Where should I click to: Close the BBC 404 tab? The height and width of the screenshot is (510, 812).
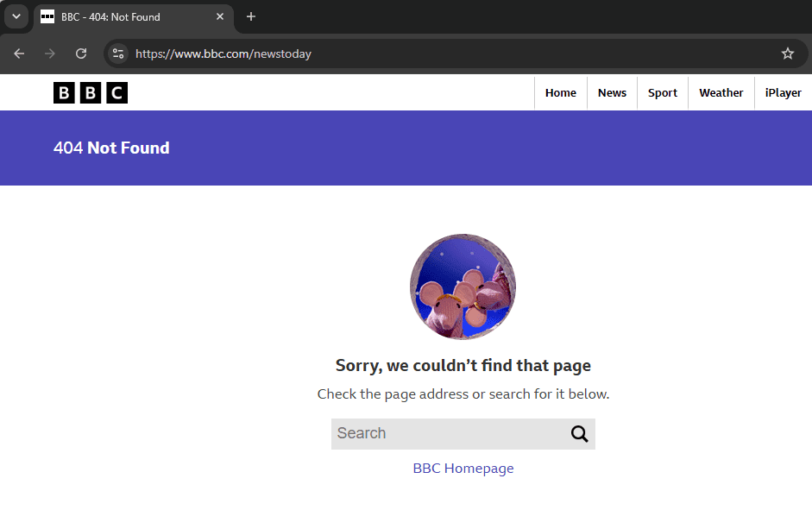coord(220,16)
